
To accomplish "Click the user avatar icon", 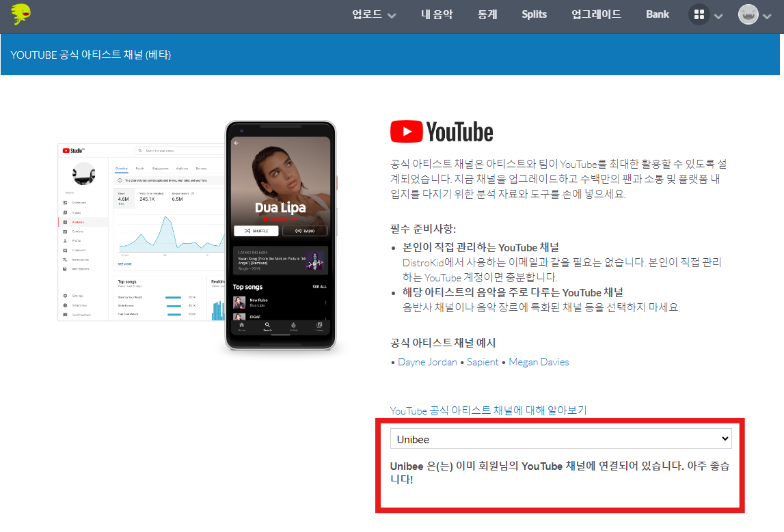I will 748,14.
